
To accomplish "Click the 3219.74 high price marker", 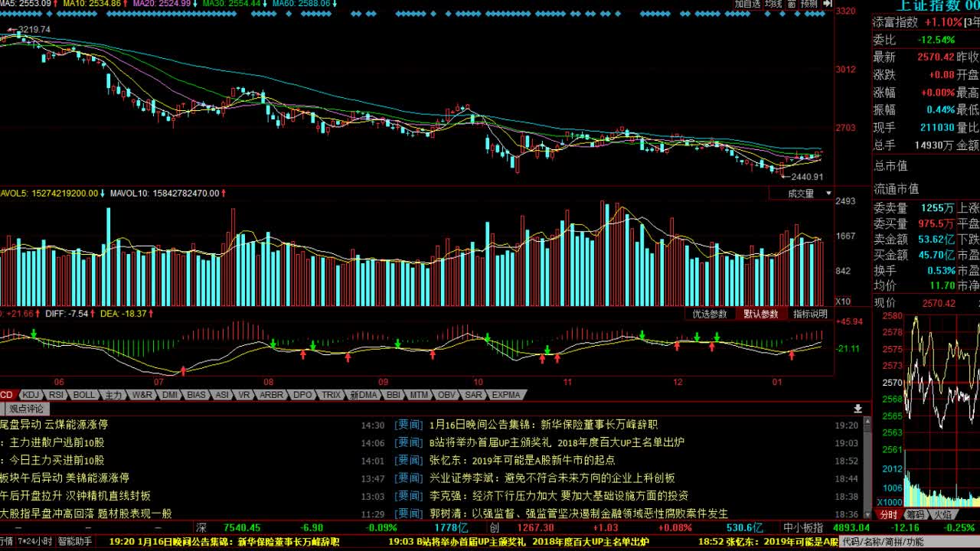I will (34, 30).
